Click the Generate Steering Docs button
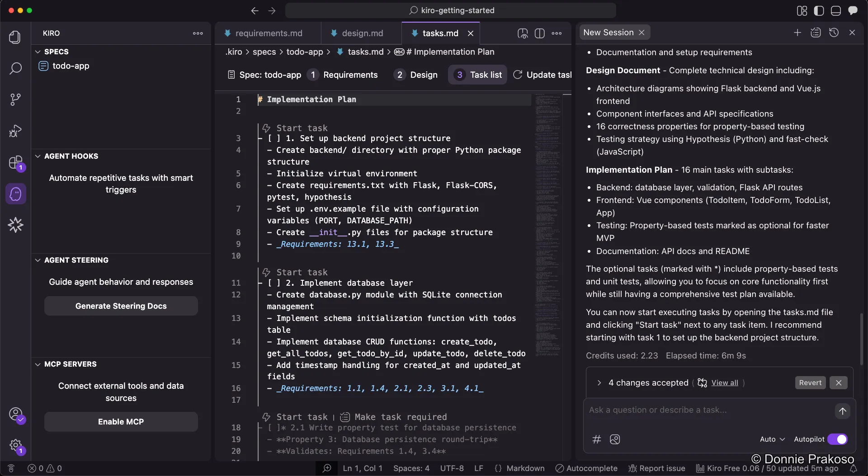This screenshot has height=476, width=868. coord(121,306)
